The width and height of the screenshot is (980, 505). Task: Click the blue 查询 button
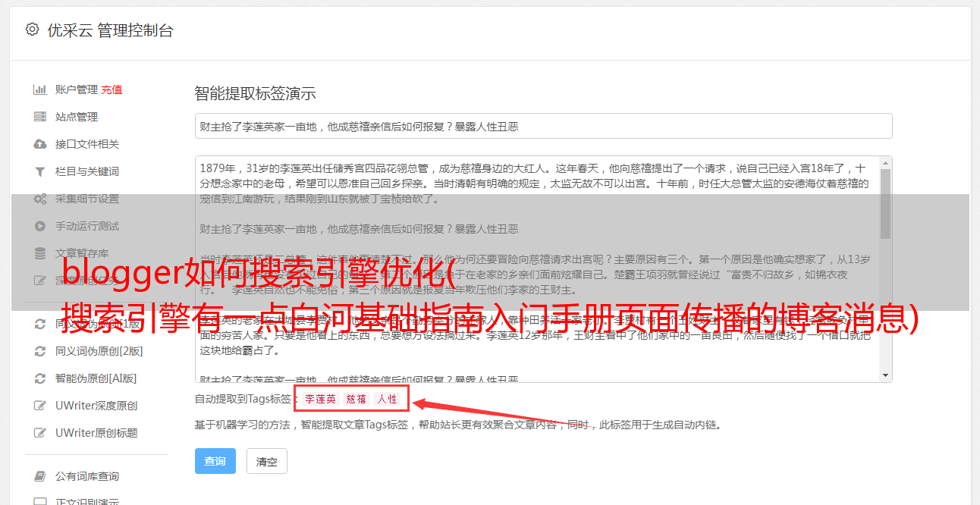pos(215,461)
